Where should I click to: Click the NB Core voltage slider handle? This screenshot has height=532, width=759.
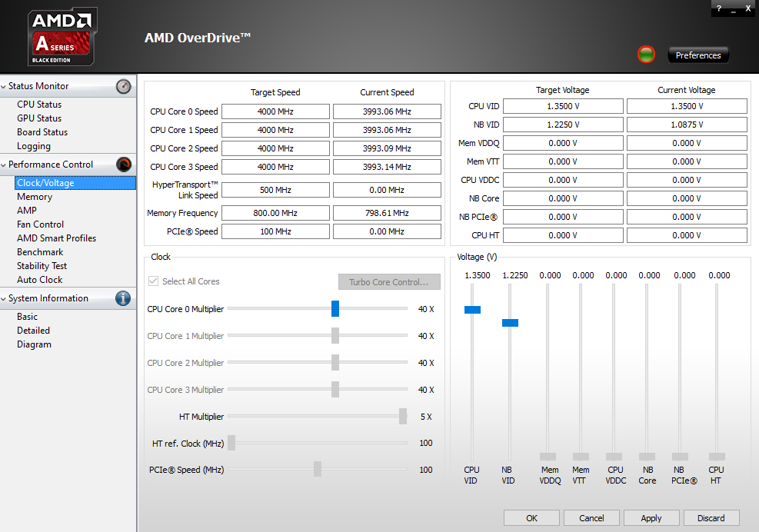[x=647, y=457]
